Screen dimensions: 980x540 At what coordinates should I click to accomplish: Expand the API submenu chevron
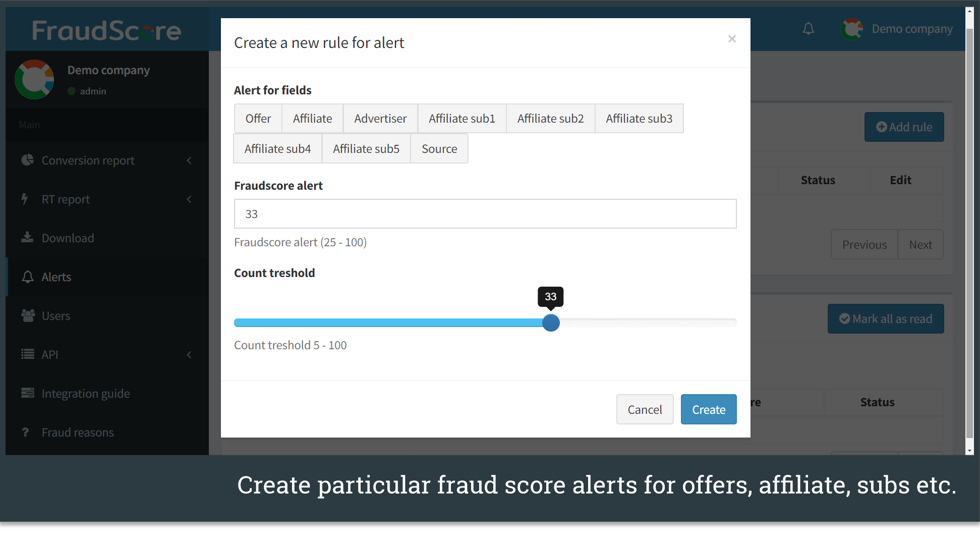189,355
